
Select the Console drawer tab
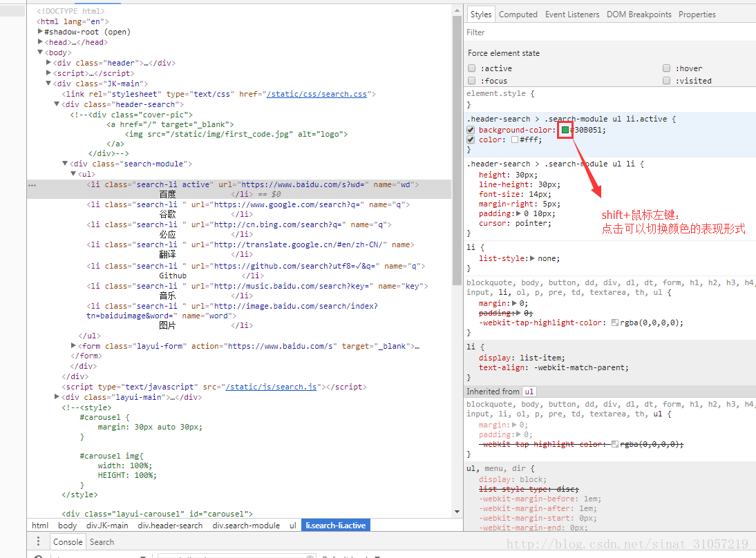(x=68, y=541)
